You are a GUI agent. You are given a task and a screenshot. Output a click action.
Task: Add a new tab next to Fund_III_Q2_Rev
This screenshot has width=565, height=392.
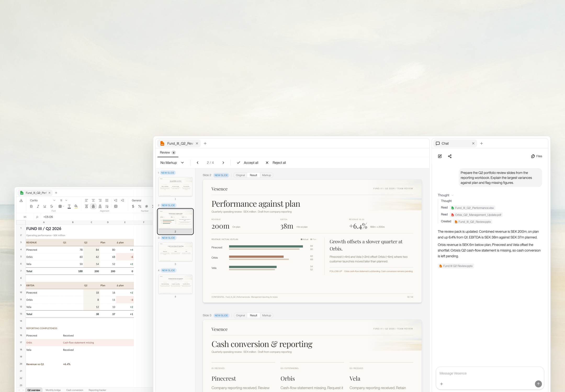pos(205,143)
